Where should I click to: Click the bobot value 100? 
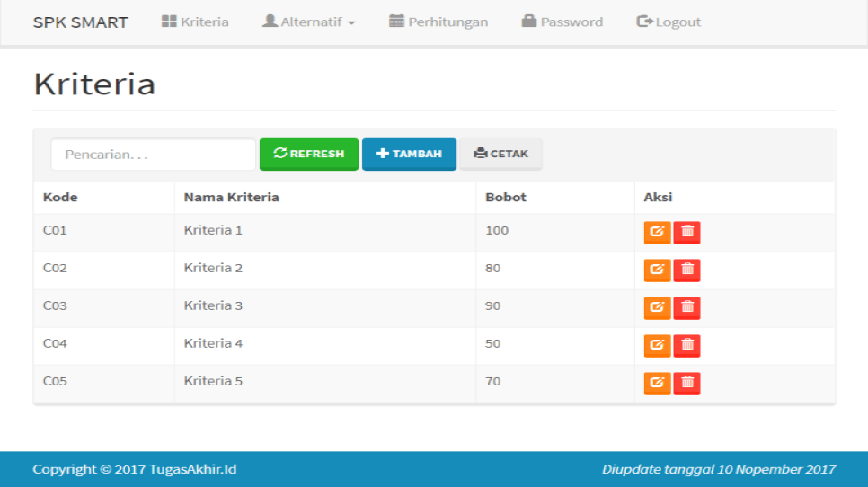[497, 230]
